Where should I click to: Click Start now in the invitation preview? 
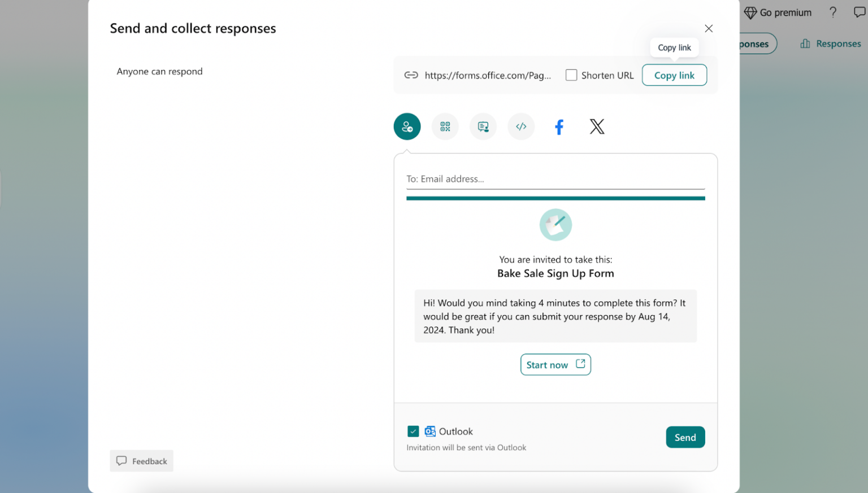[555, 364]
